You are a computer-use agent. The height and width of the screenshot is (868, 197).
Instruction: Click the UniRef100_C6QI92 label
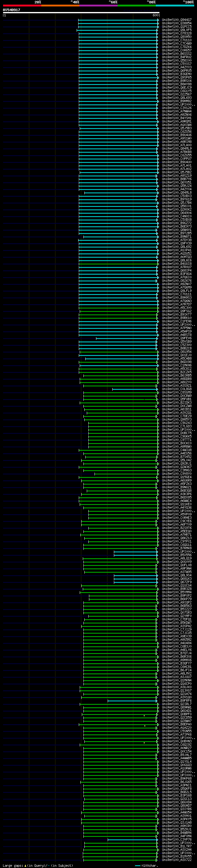coord(177,745)
